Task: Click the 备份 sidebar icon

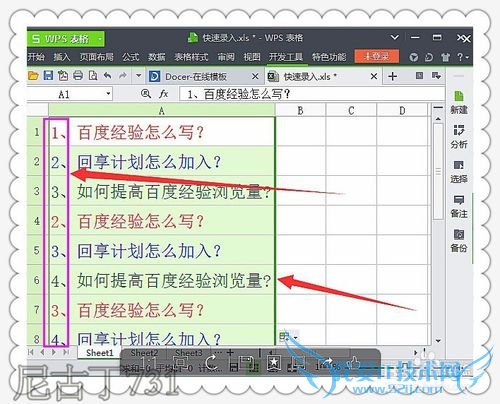Action: (x=459, y=240)
